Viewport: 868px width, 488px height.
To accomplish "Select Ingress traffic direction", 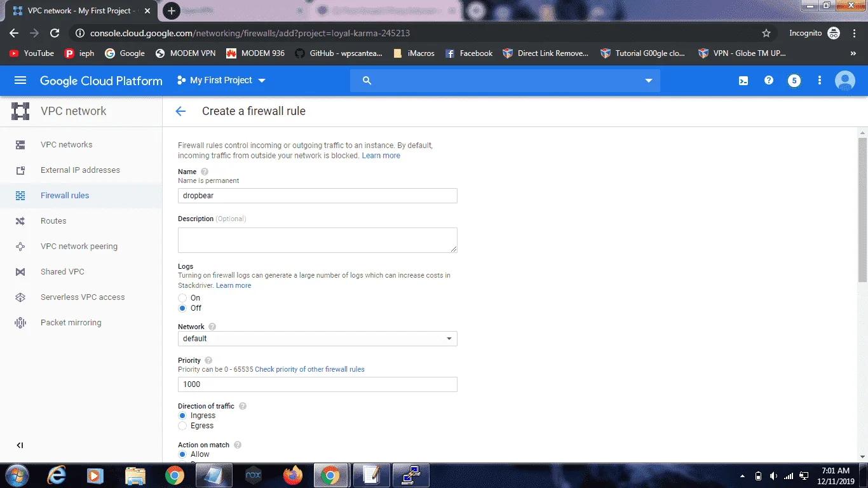I will [182, 416].
